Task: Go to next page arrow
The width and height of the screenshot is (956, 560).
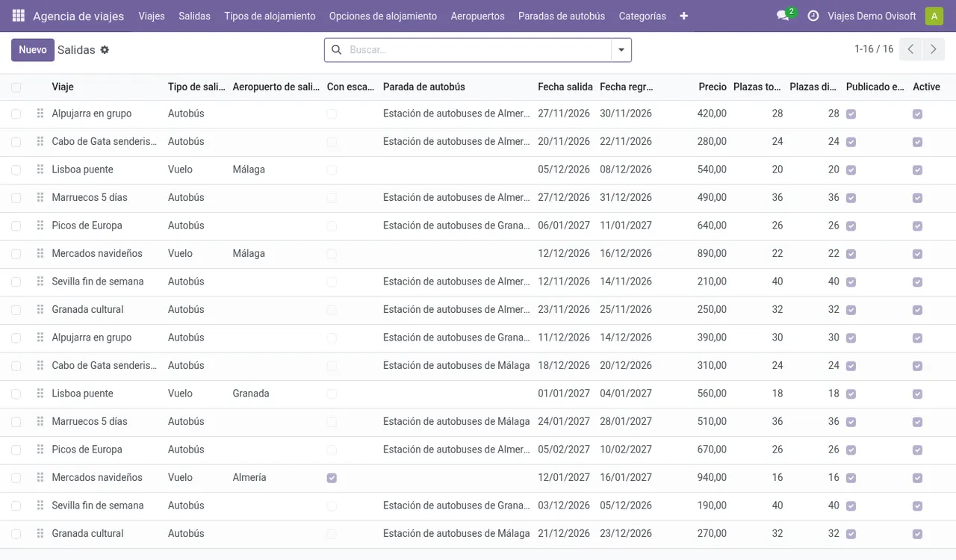Action: coord(934,49)
